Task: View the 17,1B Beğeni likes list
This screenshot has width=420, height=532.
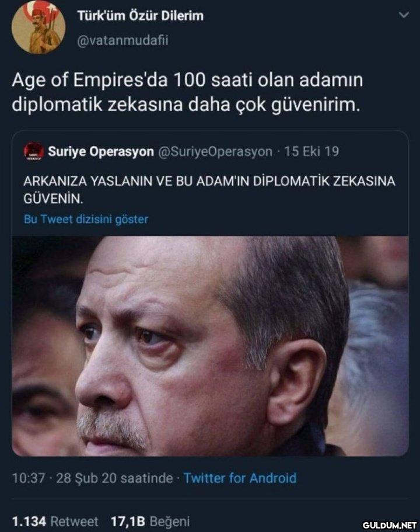Action: (x=150, y=521)
